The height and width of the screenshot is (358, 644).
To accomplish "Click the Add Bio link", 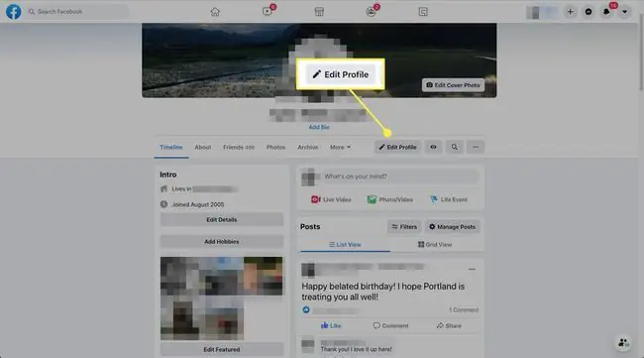I will coord(319,127).
